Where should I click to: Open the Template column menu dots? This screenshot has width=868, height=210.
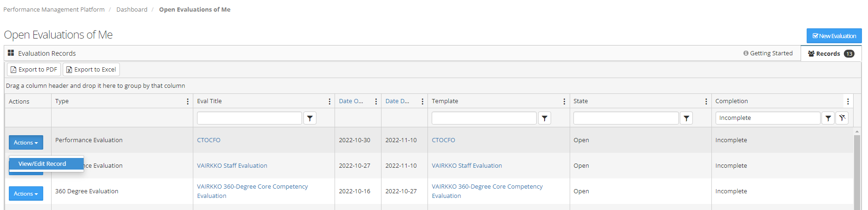564,101
